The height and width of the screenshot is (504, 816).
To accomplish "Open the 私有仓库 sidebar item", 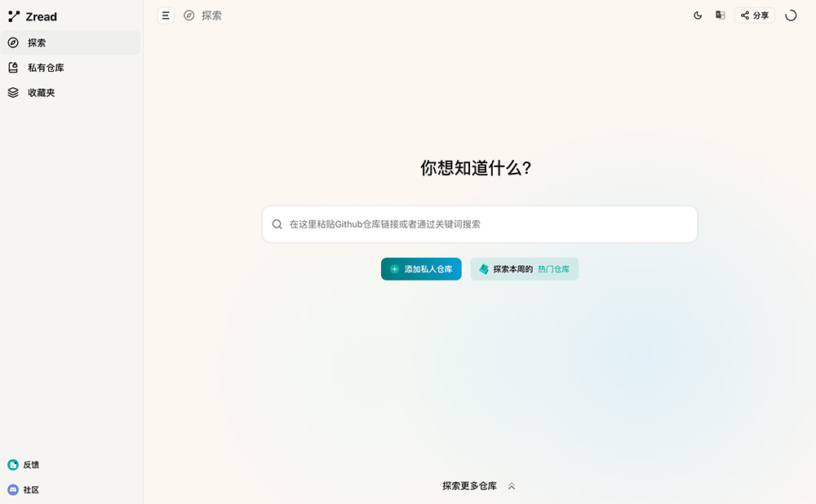I will 71,68.
